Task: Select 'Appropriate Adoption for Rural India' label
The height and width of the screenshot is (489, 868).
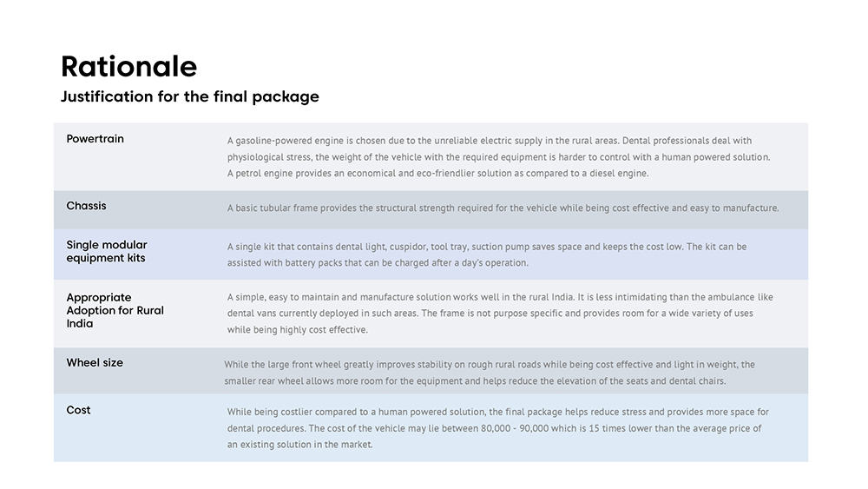Action: point(115,310)
